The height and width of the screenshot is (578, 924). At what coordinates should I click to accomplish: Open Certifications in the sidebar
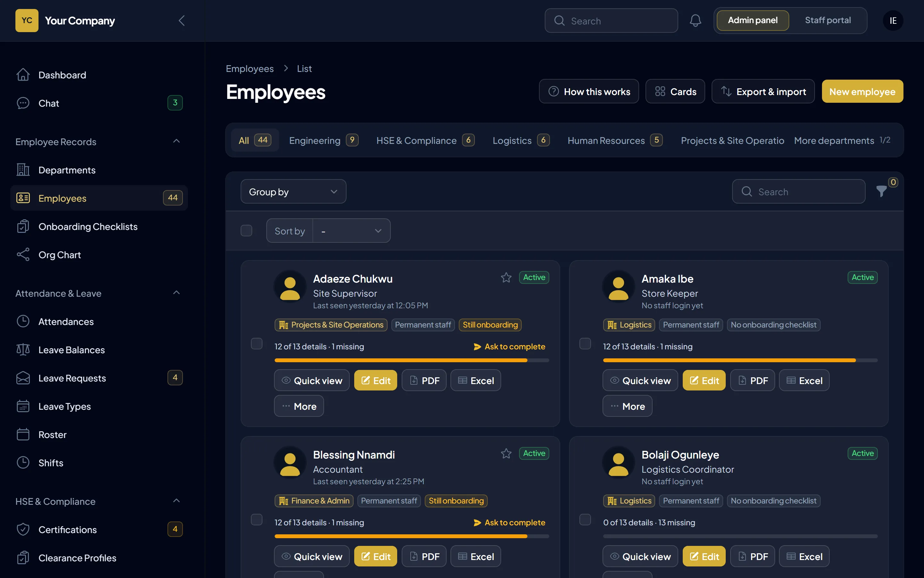tap(99, 530)
